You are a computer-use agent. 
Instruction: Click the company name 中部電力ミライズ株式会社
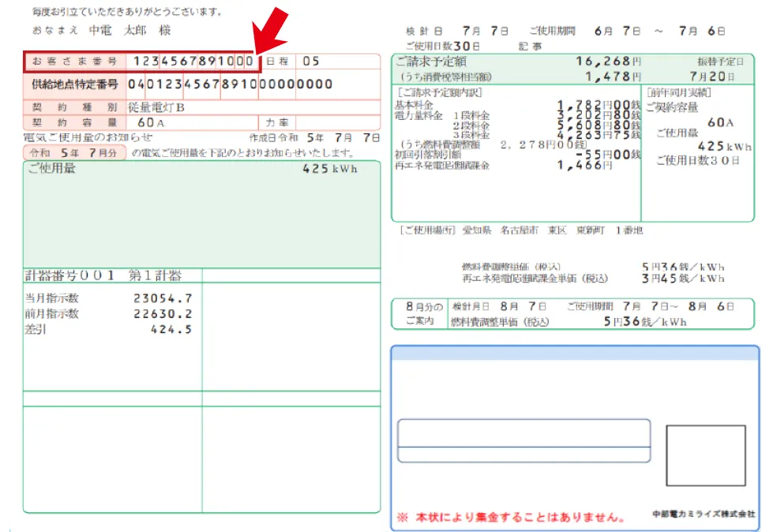coord(704,514)
